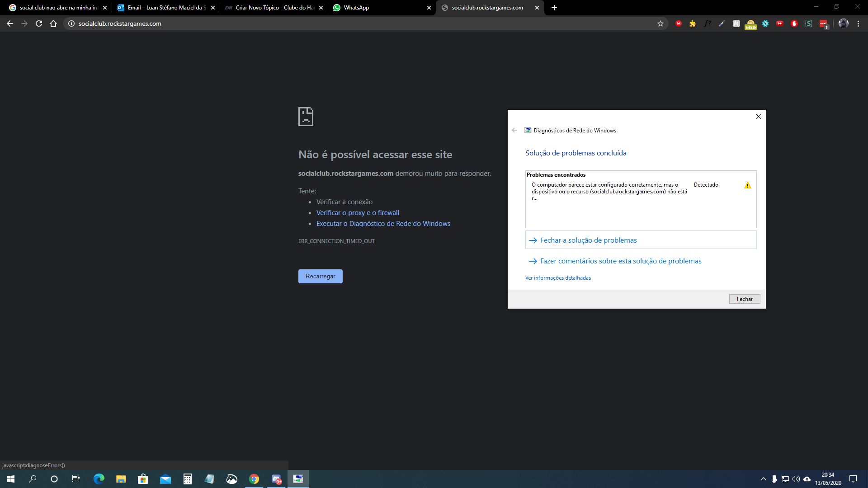This screenshot has height=488, width=868.
Task: Open the volume control in tray
Action: pyautogui.click(x=796, y=479)
